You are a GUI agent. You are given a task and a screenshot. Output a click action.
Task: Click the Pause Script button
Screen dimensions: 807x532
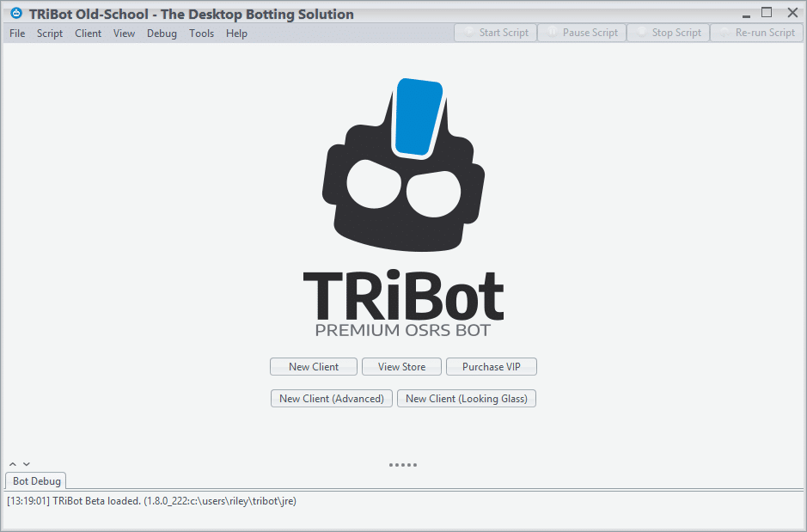(582, 33)
